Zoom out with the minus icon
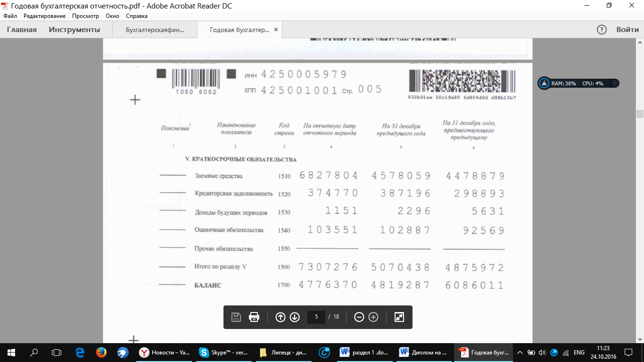The image size is (644, 362). coord(359,317)
